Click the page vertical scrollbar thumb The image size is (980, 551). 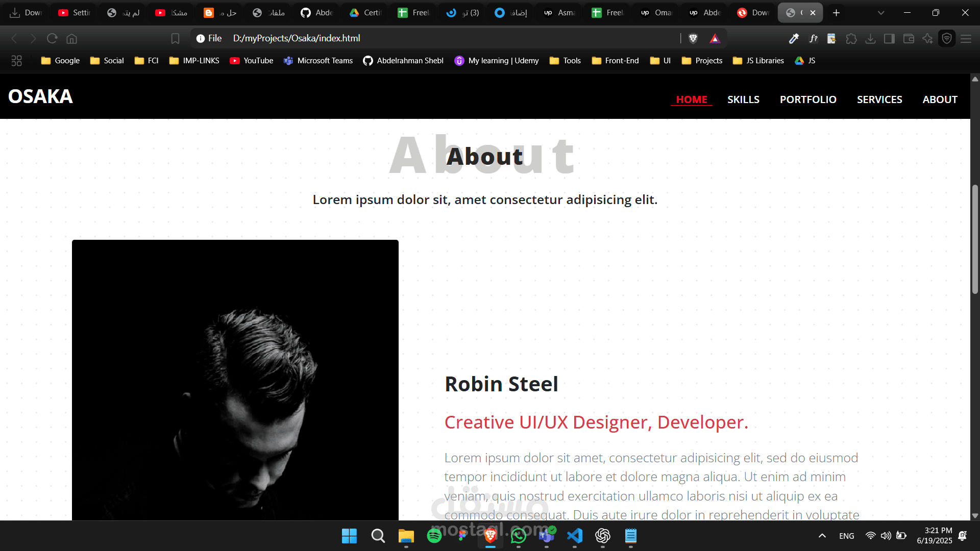click(975, 239)
